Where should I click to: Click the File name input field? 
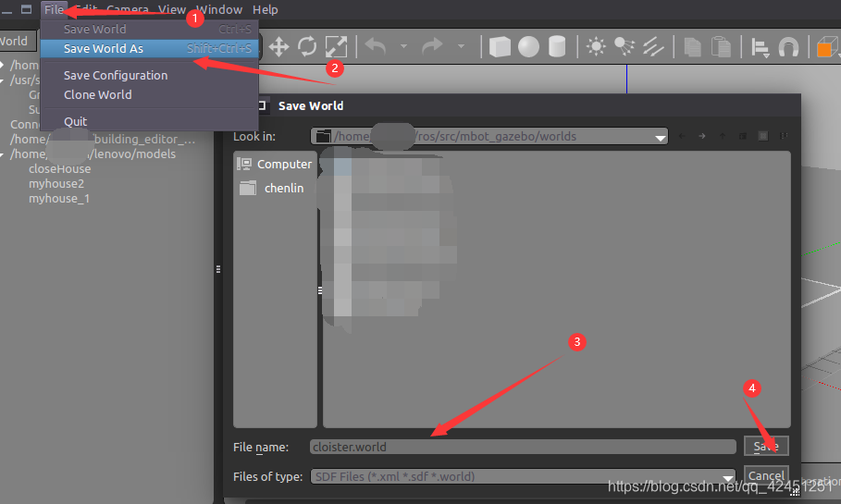tap(523, 447)
